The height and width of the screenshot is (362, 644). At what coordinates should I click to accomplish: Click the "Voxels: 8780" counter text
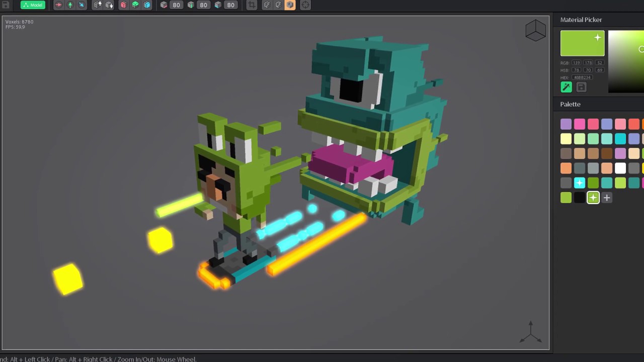pyautogui.click(x=20, y=22)
